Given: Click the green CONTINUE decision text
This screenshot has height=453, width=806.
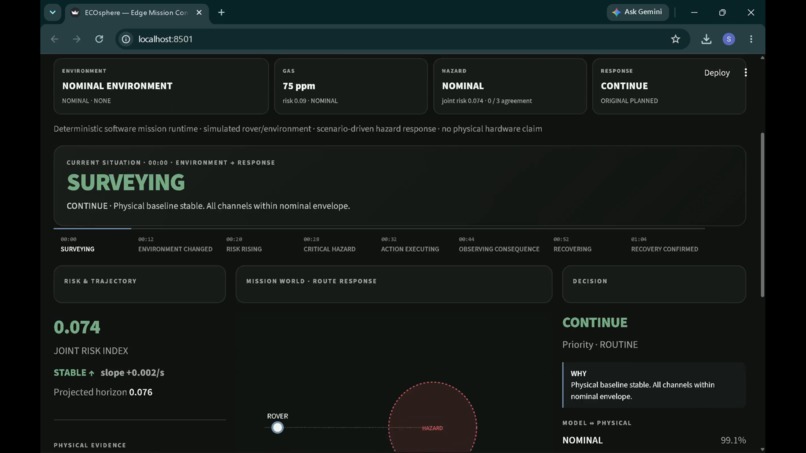Looking at the screenshot, I should pyautogui.click(x=595, y=323).
